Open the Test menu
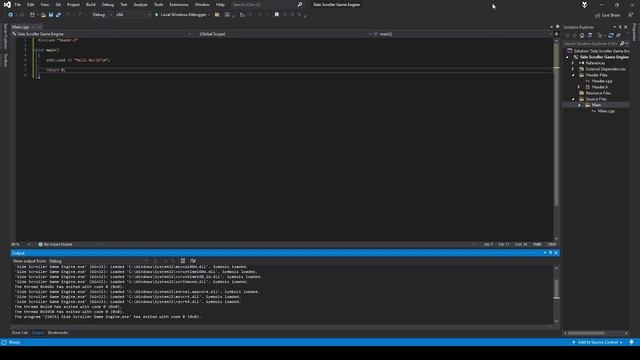Image resolution: width=640 pixels, height=360 pixels. (x=124, y=4)
